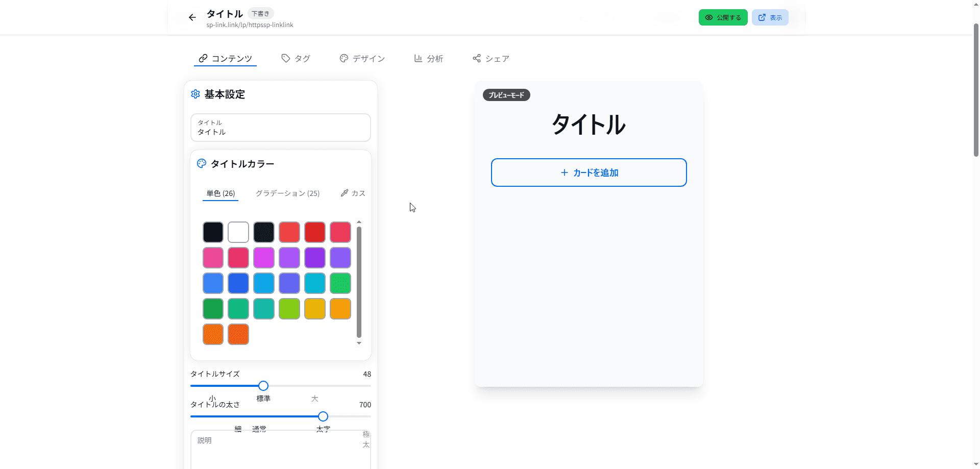This screenshot has width=980, height=469.
Task: Click the 基本設定 gear icon
Action: 195,94
